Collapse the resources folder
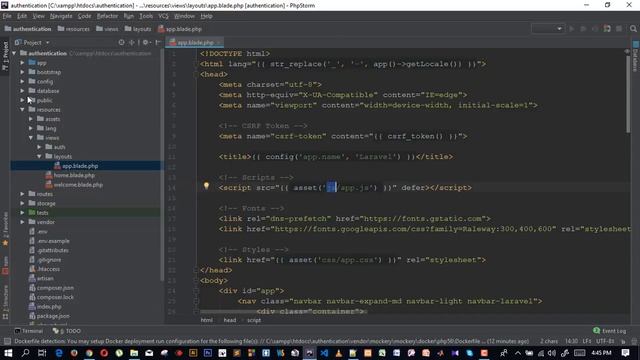640x360 pixels. tap(22, 109)
